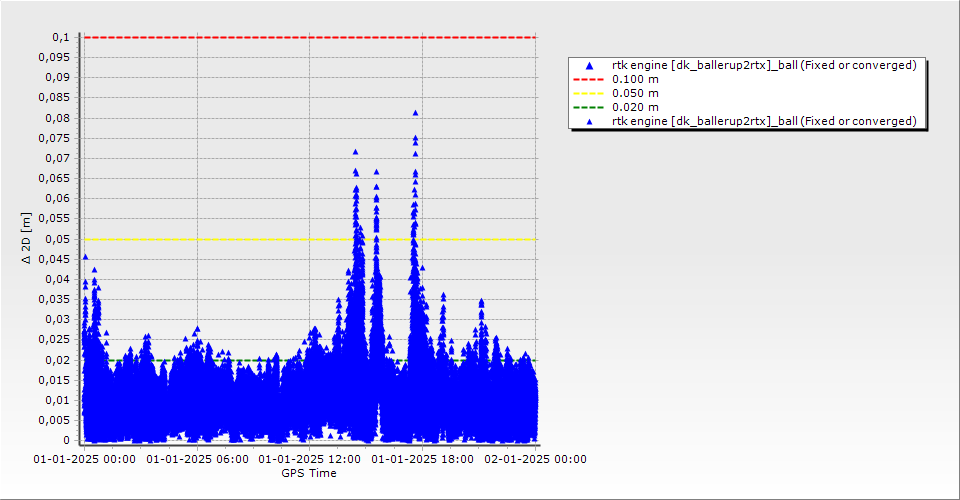Click the '02-01-2025 00:00' time label

click(535, 459)
